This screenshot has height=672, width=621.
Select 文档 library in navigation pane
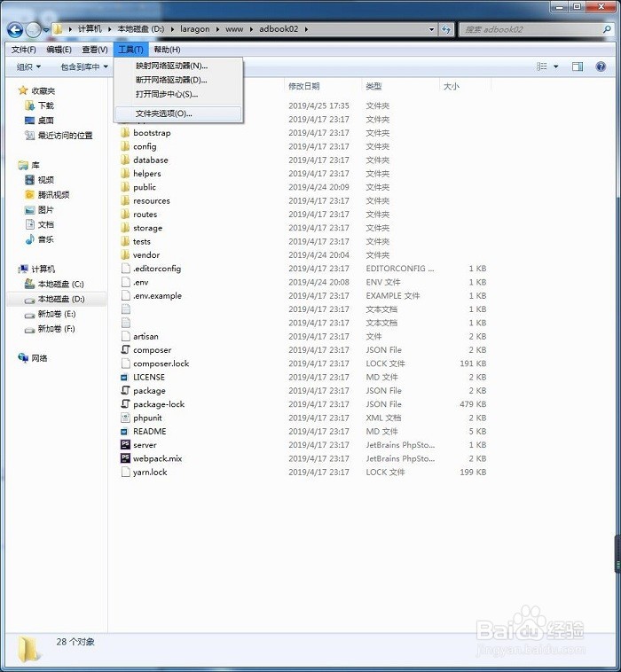[x=45, y=224]
